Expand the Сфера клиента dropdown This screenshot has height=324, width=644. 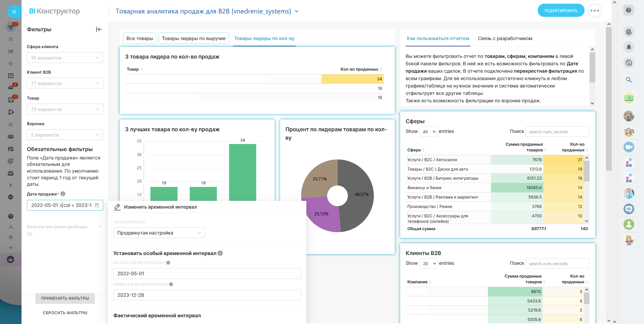click(65, 58)
